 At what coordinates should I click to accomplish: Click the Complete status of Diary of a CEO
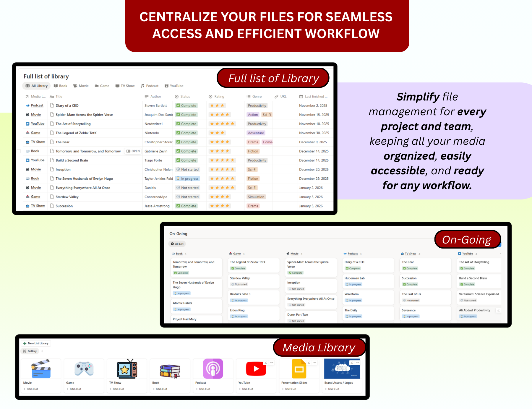point(186,106)
